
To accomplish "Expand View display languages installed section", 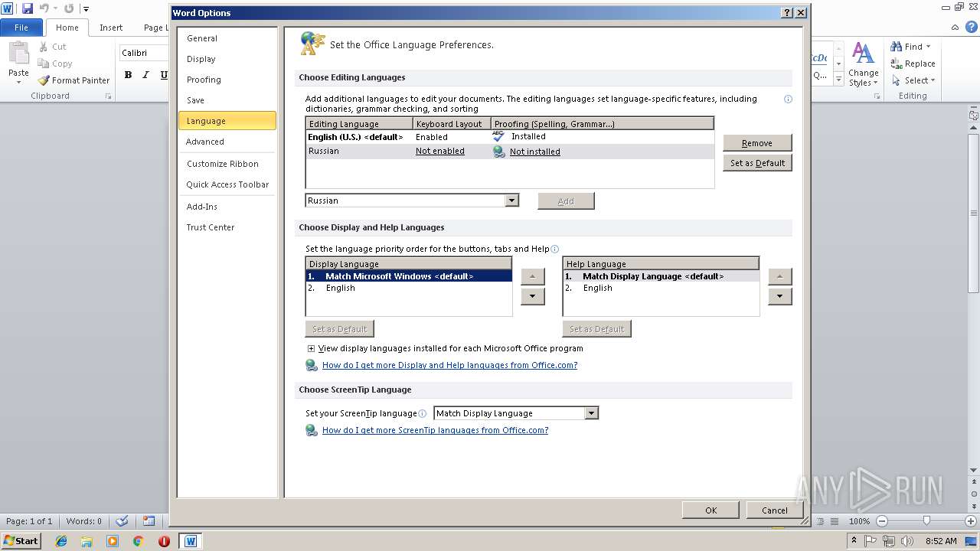I will (311, 348).
